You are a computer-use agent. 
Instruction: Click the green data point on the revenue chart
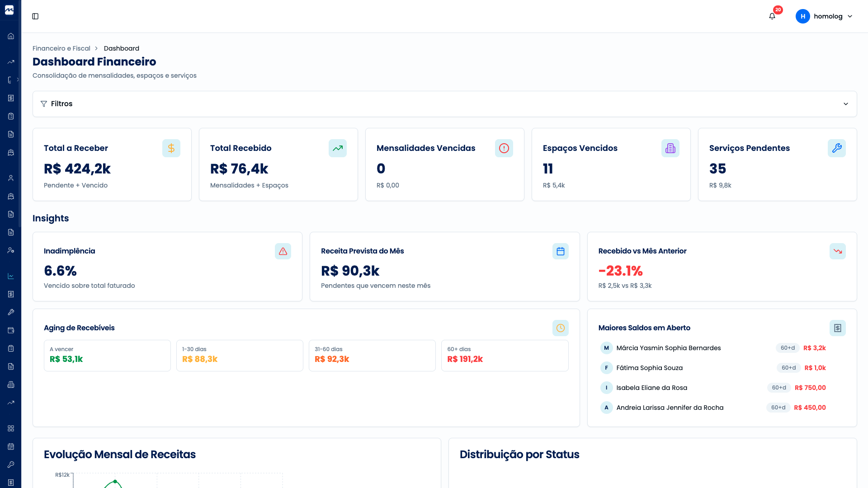tap(115, 482)
